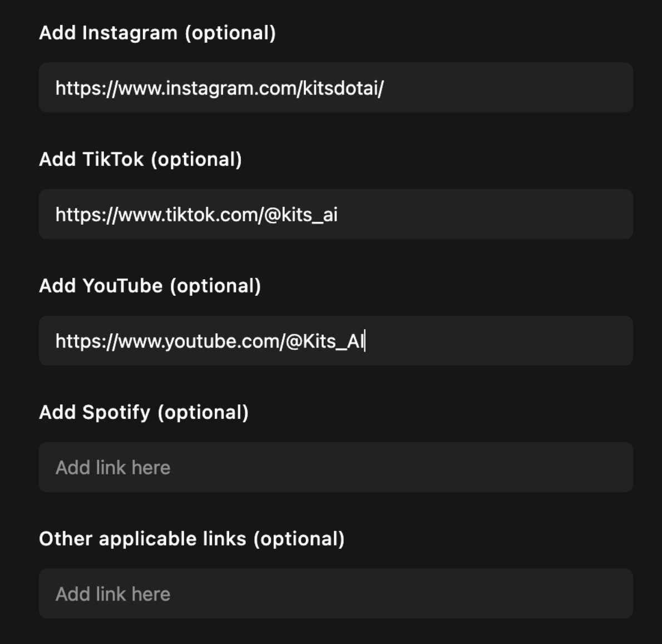The height and width of the screenshot is (644, 662).
Task: Place cursor on '@kits_ai' in TikTok URL
Action: point(301,215)
